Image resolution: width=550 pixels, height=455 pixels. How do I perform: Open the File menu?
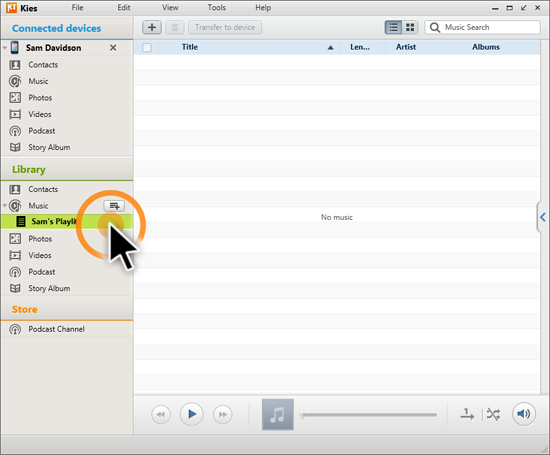click(x=77, y=7)
